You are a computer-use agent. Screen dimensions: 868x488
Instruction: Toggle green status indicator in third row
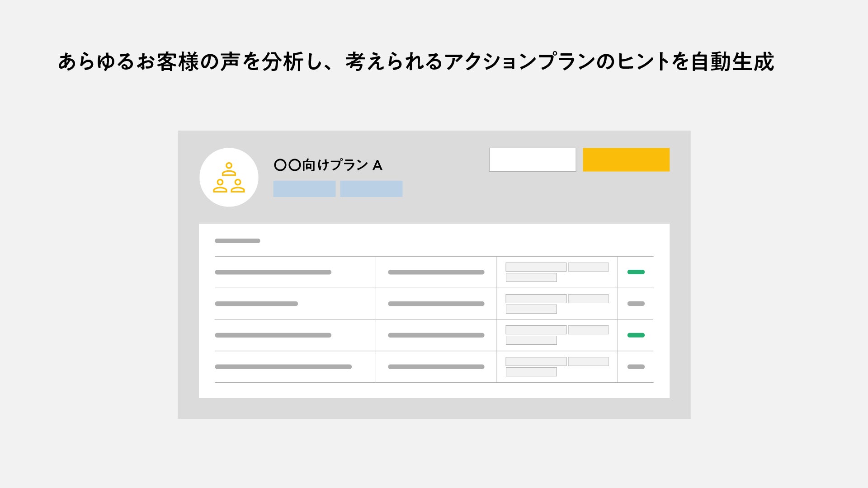(x=636, y=335)
